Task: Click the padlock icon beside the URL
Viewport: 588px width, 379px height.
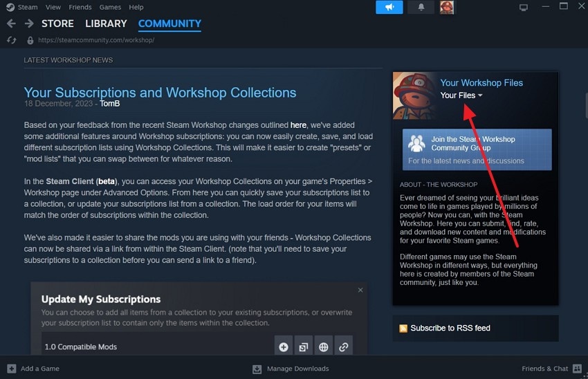Action: click(30, 40)
